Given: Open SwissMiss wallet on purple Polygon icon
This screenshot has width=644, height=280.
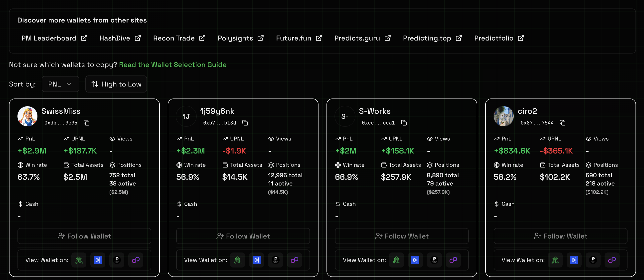Looking at the screenshot, I should coord(136,260).
